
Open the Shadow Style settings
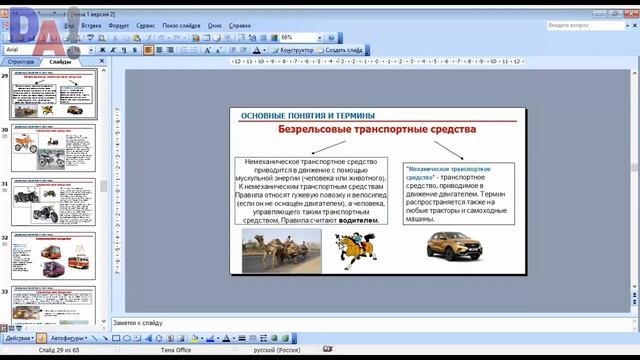tap(274, 338)
